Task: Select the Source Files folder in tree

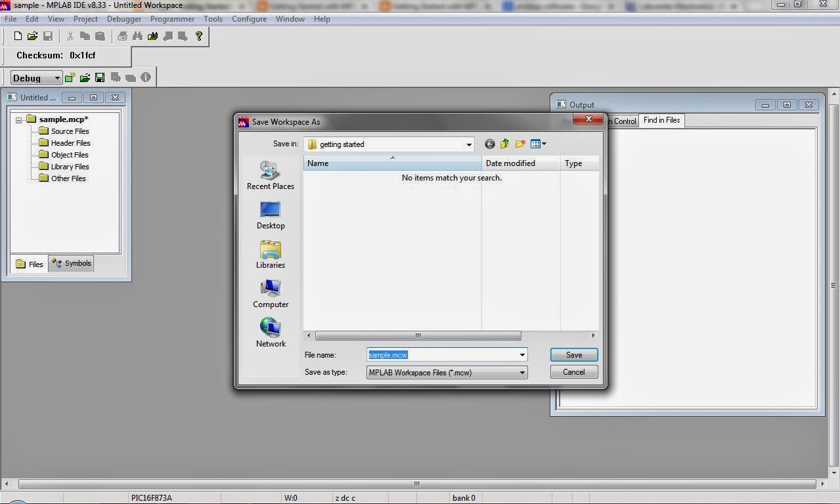Action: click(64, 131)
